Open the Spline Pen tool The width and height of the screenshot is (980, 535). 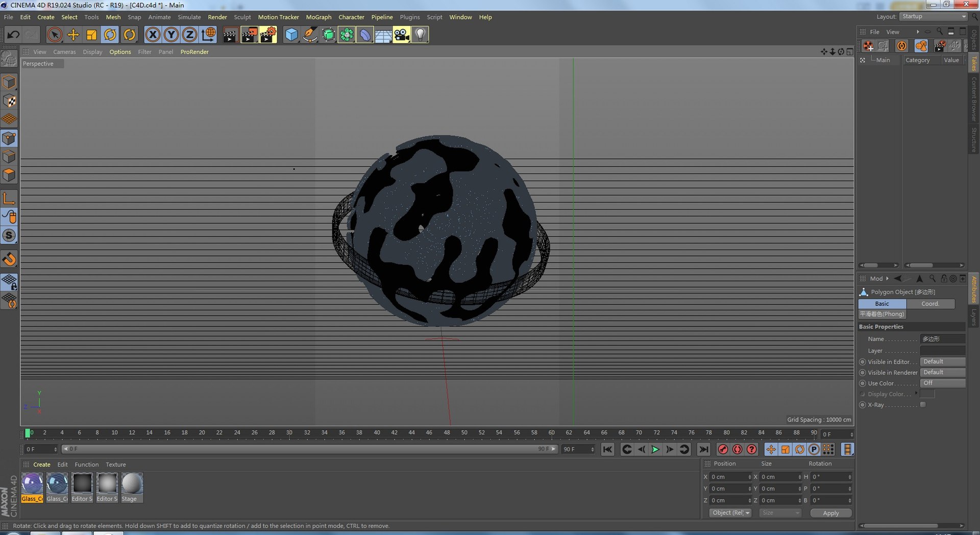click(310, 35)
